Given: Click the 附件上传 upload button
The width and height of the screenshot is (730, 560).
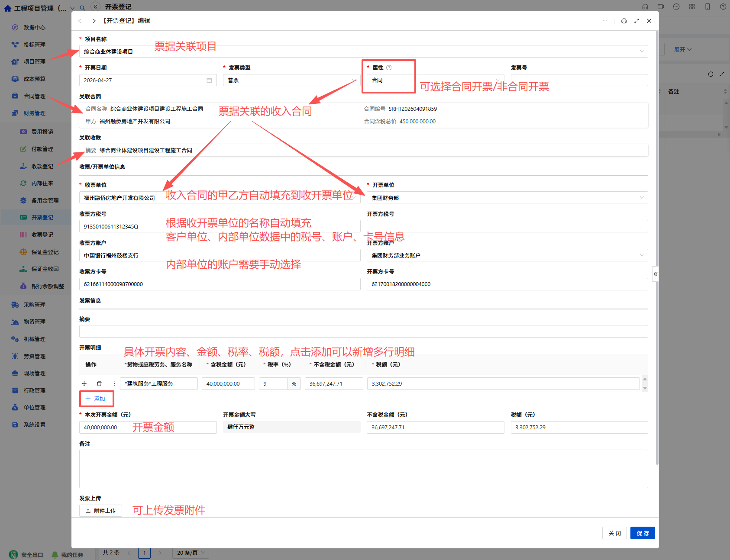Looking at the screenshot, I should (100, 511).
